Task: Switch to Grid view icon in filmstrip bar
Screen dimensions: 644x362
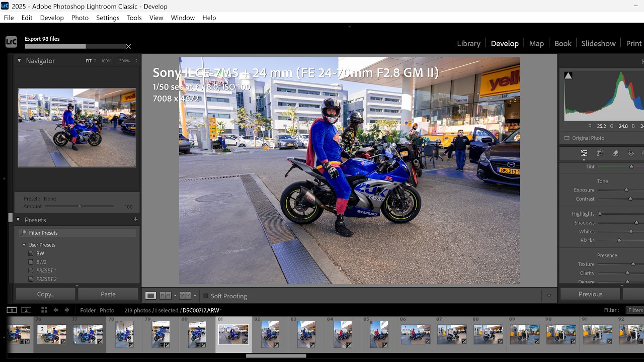Action: tap(44, 310)
